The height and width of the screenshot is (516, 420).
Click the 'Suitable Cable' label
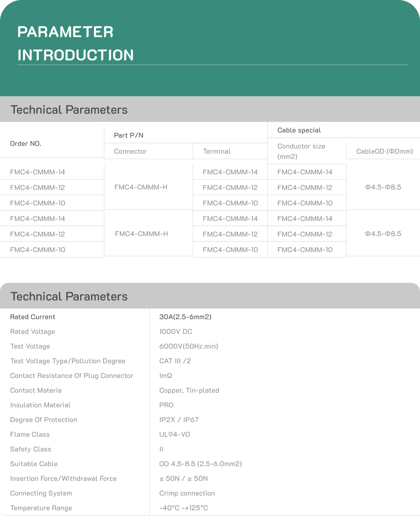tap(34, 464)
